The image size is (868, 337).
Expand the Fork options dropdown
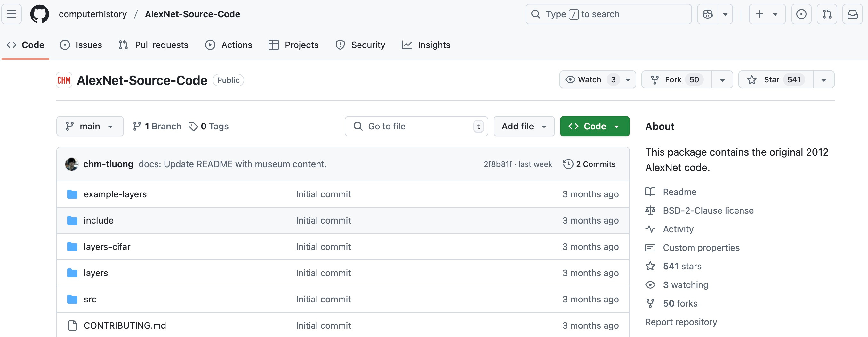[x=722, y=80]
